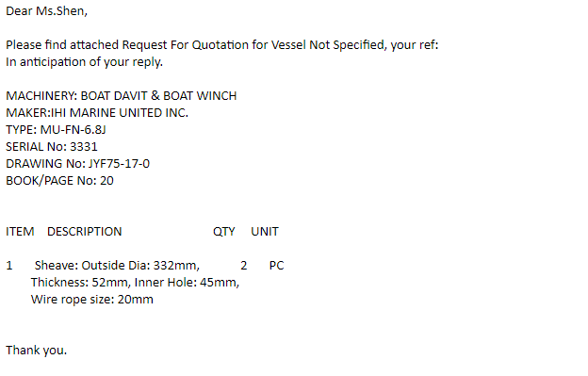588x376 pixels.
Task: Click the ITEM column header
Action: pos(20,232)
